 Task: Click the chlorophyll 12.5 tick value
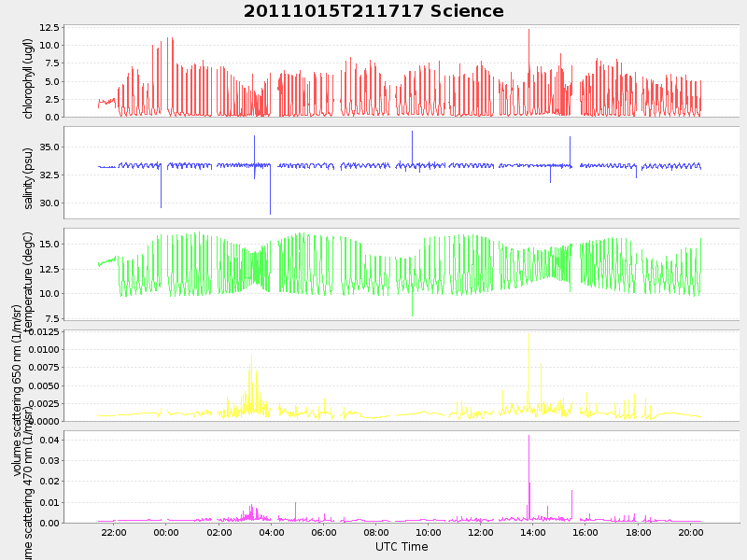[49, 28]
